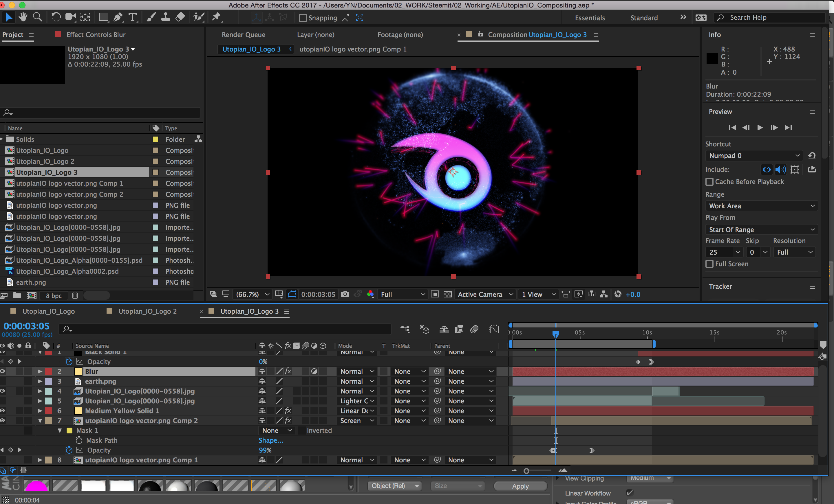834x504 pixels.
Task: Enable motion blur for timeline layers
Action: click(x=474, y=329)
